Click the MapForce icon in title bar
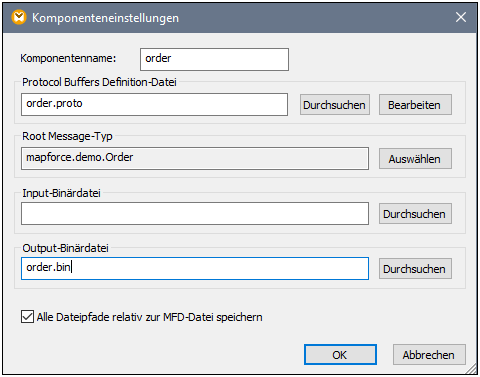 (x=19, y=17)
